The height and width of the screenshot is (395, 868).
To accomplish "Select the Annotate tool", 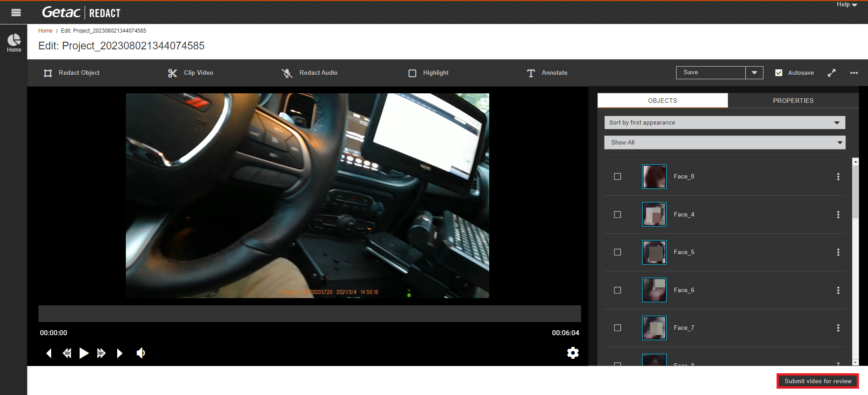I will (x=547, y=73).
